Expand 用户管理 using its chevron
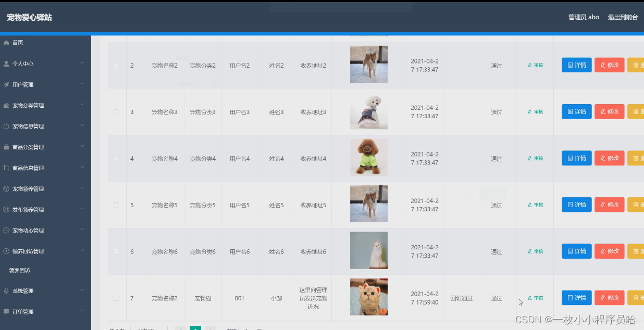Viewport: 644px width, 330px height. 82,84
